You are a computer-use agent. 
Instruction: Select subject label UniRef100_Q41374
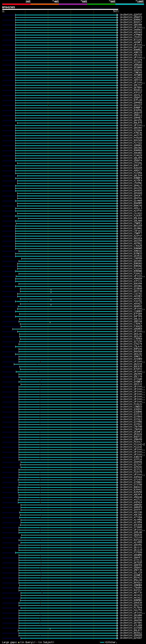(131, 60)
